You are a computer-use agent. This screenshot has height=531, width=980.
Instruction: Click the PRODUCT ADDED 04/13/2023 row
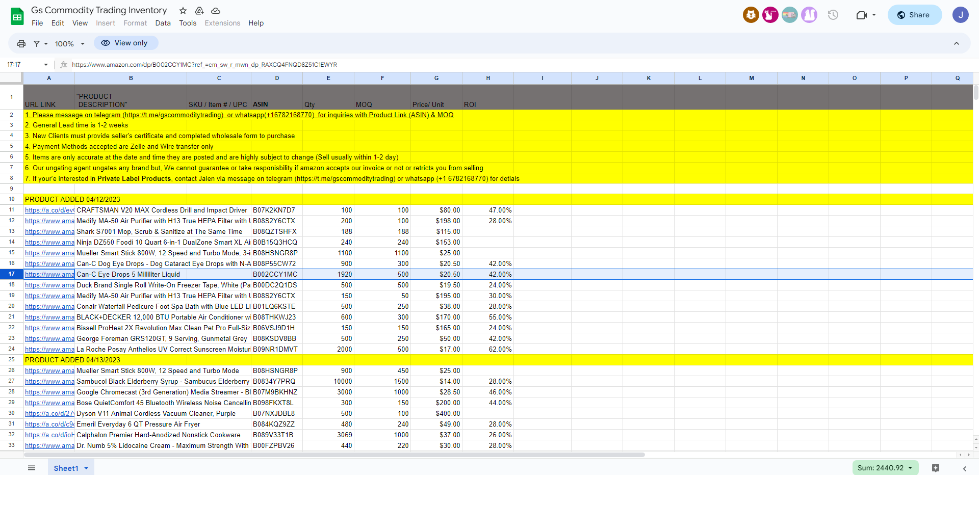(x=498, y=360)
